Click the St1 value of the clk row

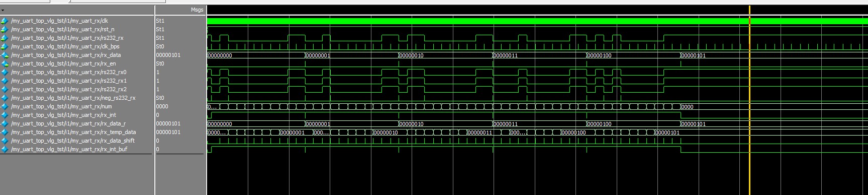[160, 21]
